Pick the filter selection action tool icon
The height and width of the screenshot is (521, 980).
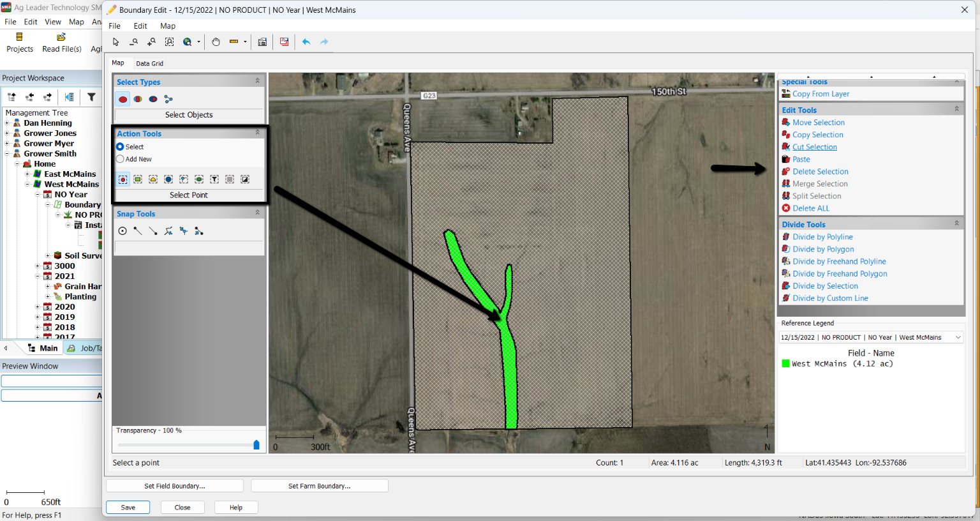[214, 179]
